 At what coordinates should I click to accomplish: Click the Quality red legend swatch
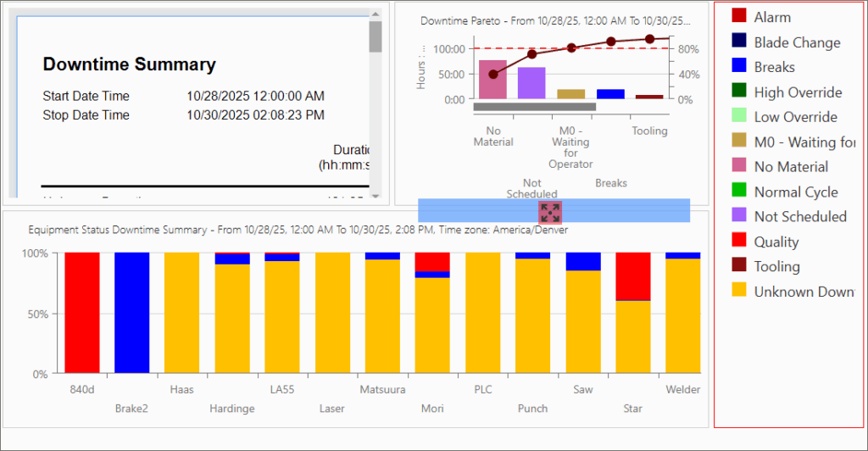(x=739, y=242)
